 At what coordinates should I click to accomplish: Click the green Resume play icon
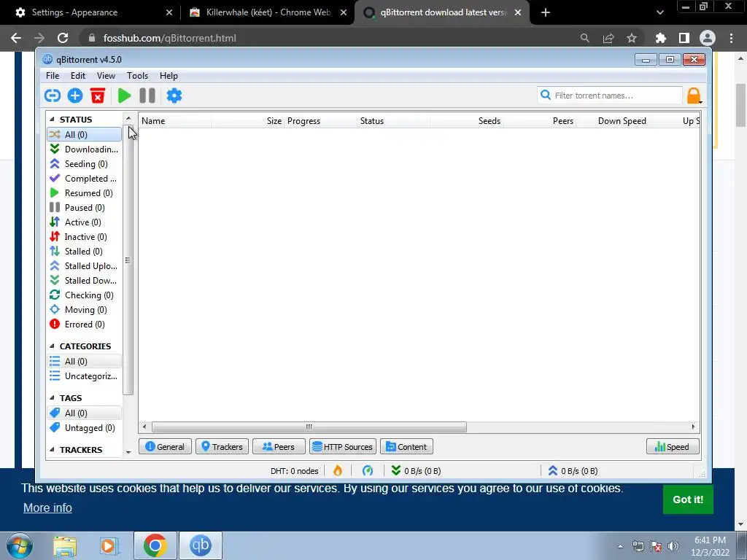pyautogui.click(x=124, y=96)
